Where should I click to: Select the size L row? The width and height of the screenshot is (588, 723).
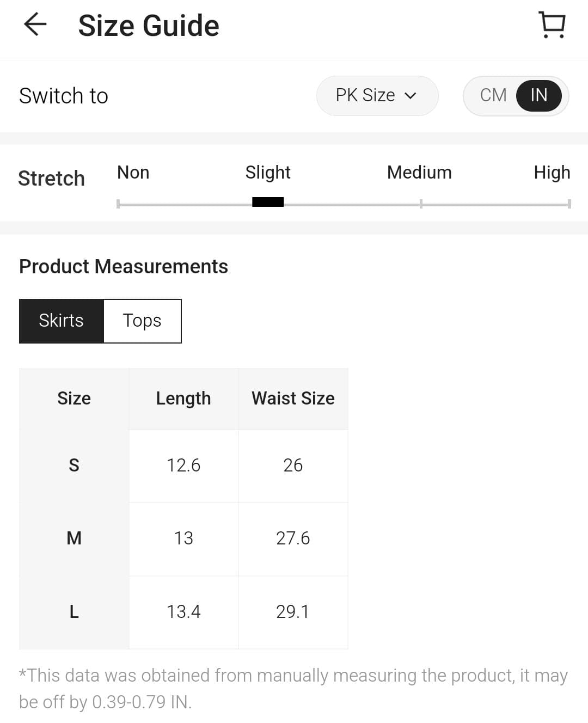(x=74, y=612)
